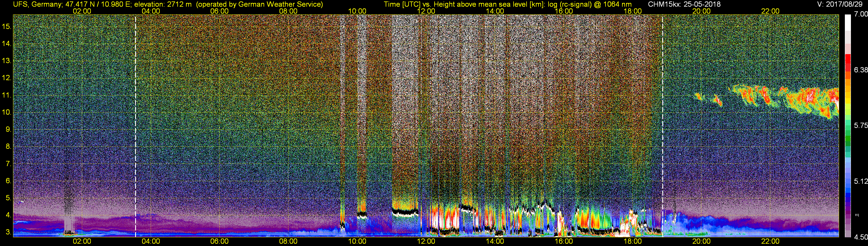Click the colorbar maximum value '7.00'
Viewport: 868px width, 246px height.
point(860,14)
